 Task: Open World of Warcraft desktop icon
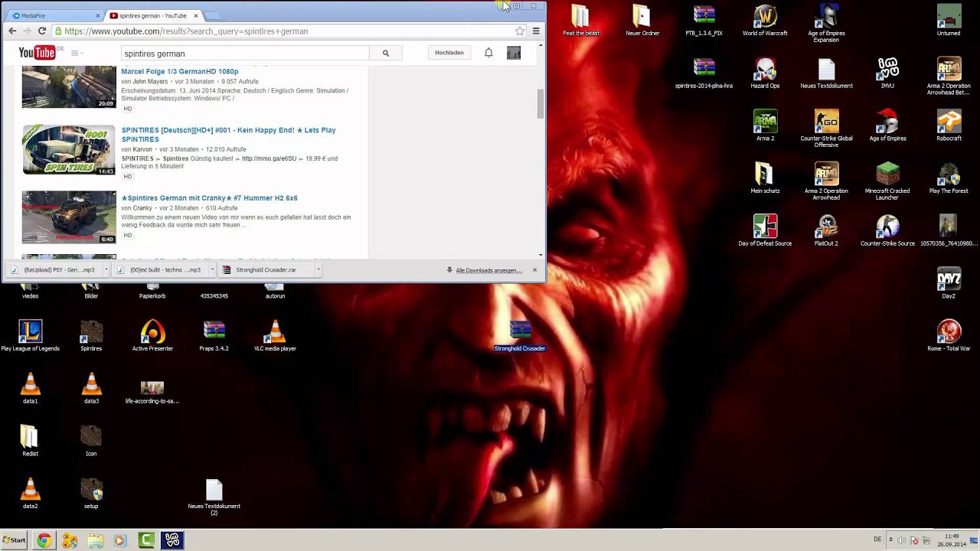tap(765, 21)
